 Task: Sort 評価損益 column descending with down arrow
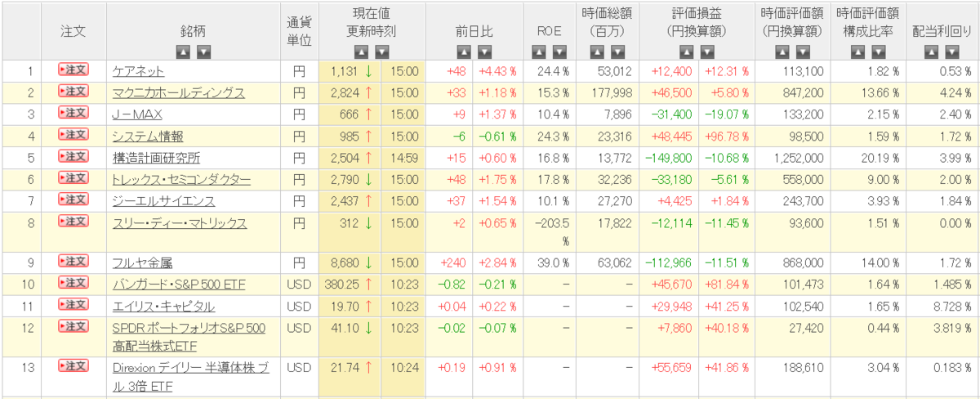click(706, 52)
